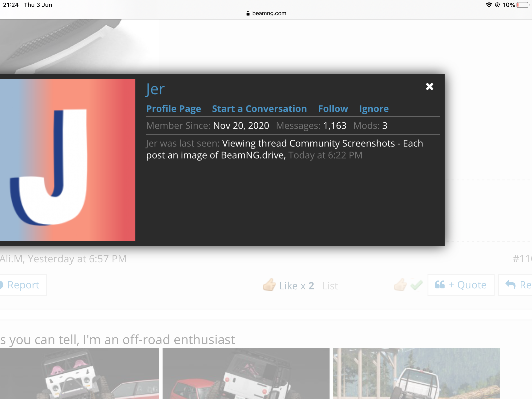Click the Yesterday at 6:57 PM timestamp

(x=77, y=259)
